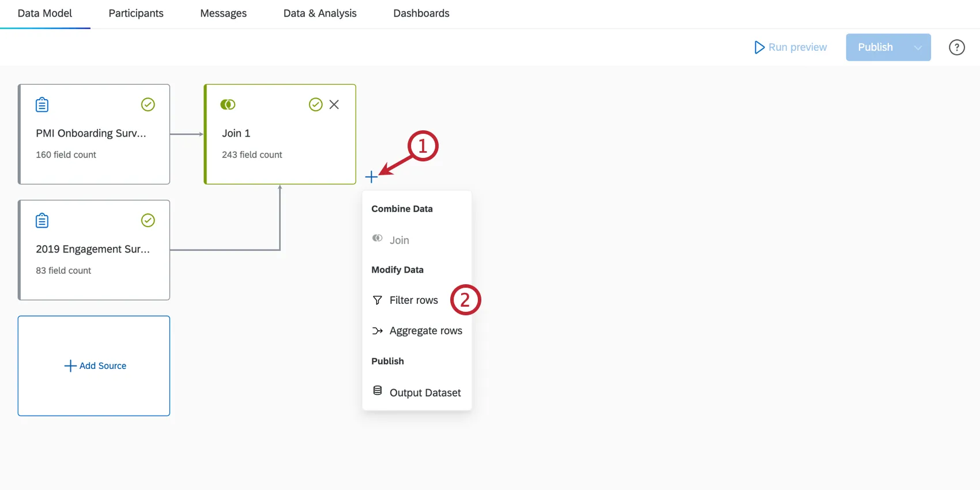This screenshot has height=490, width=980.
Task: Expand the Publish button dropdown arrow
Action: tap(918, 47)
